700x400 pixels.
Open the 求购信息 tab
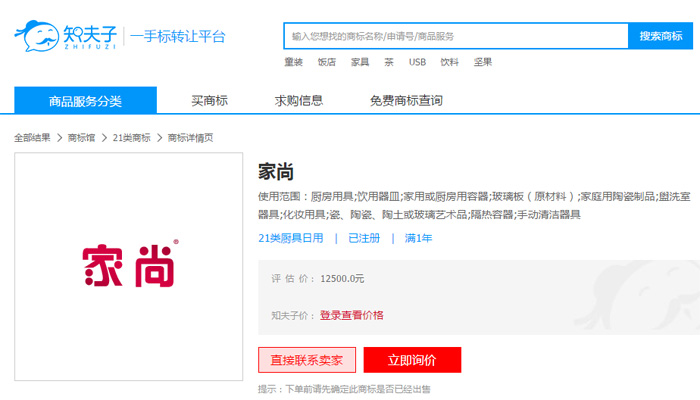[299, 100]
